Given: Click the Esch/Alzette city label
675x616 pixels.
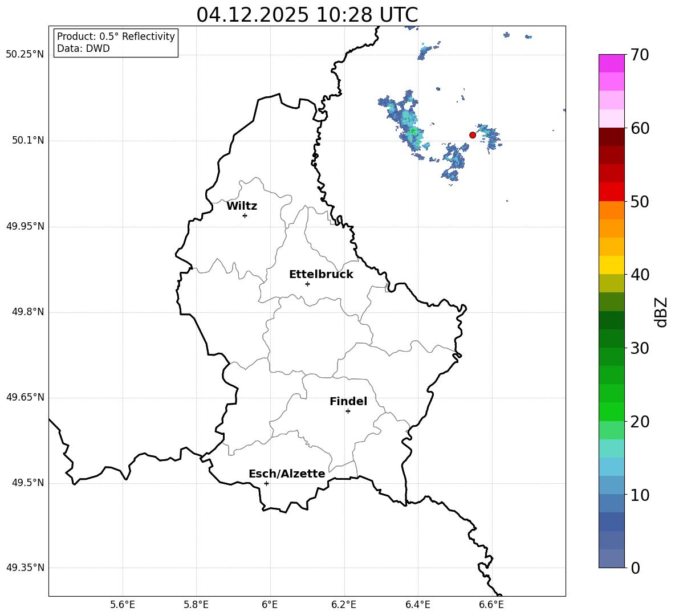Looking at the screenshot, I should pyautogui.click(x=287, y=474).
